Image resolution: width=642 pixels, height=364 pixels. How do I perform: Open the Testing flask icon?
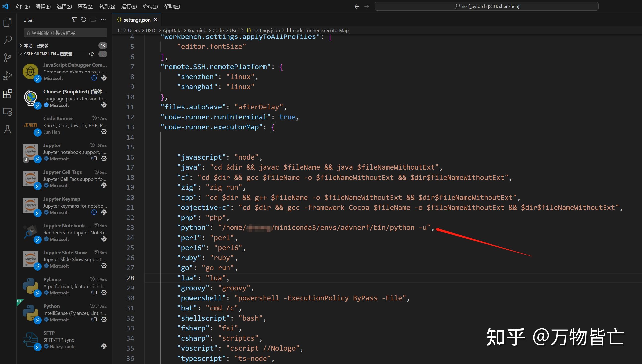tap(7, 129)
